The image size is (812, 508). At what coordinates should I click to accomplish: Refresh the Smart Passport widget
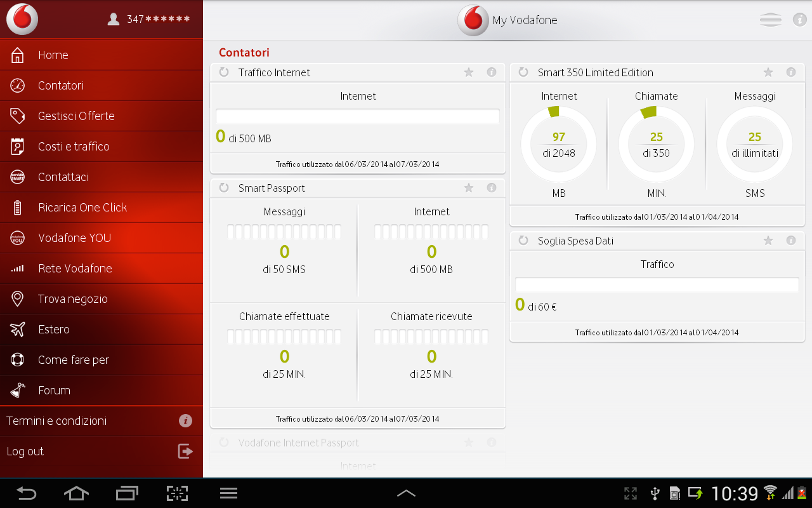click(x=224, y=188)
